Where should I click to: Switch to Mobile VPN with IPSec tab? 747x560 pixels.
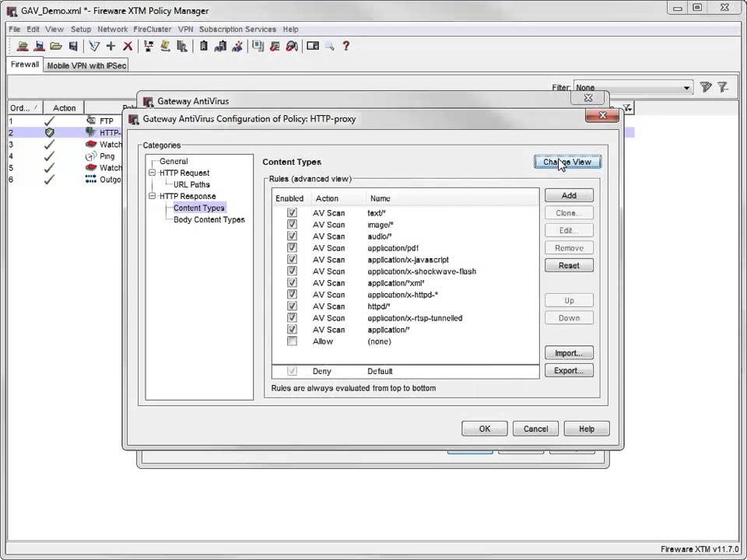[86, 65]
